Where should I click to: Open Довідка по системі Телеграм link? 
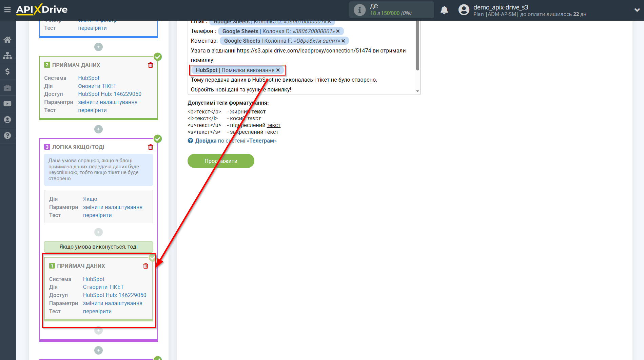tap(236, 141)
